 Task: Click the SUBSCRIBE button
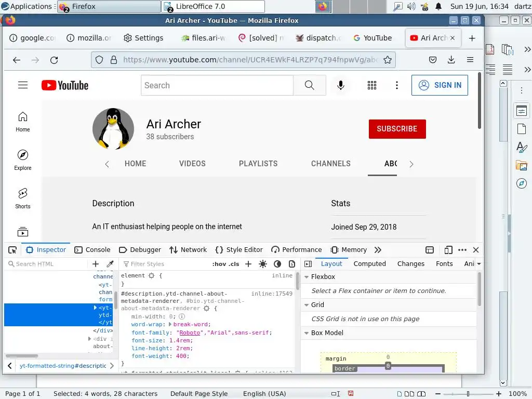pyautogui.click(x=397, y=129)
